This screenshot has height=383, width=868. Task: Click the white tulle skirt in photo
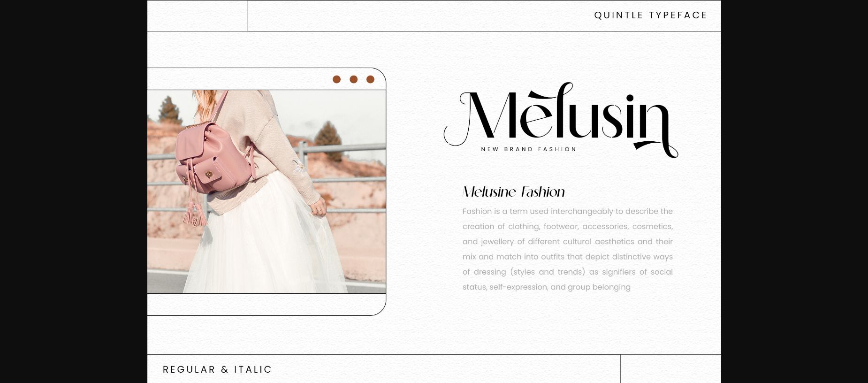click(263, 239)
